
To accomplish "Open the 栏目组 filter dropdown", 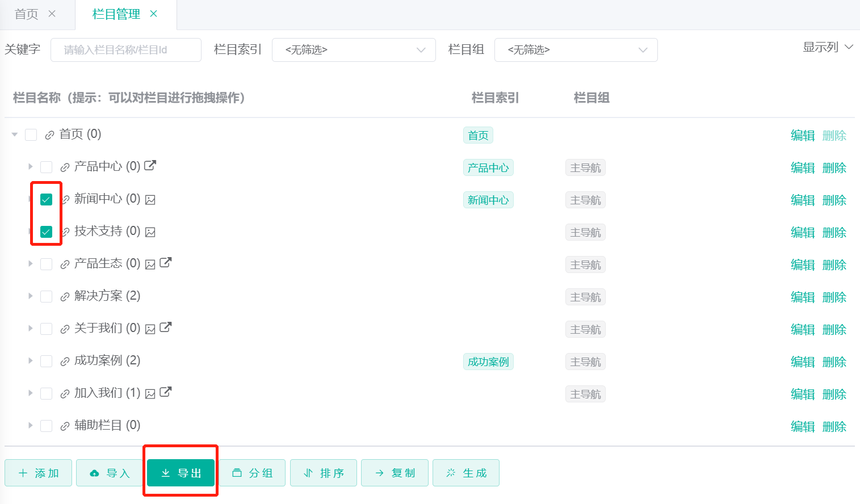I will click(576, 50).
